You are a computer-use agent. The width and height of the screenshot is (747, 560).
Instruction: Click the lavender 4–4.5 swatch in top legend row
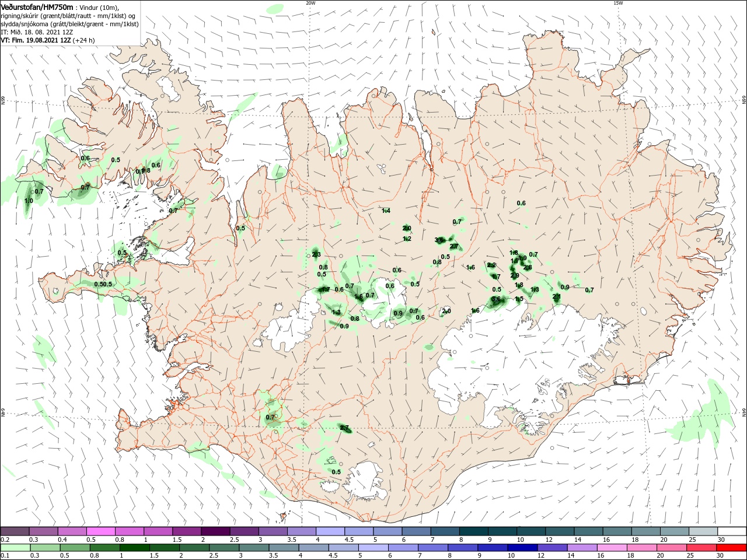331,531
